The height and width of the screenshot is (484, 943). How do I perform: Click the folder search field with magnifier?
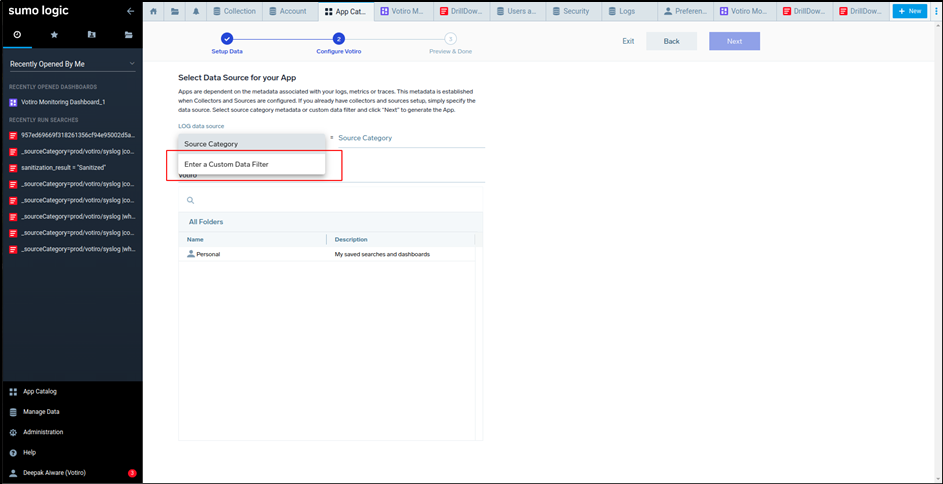331,200
